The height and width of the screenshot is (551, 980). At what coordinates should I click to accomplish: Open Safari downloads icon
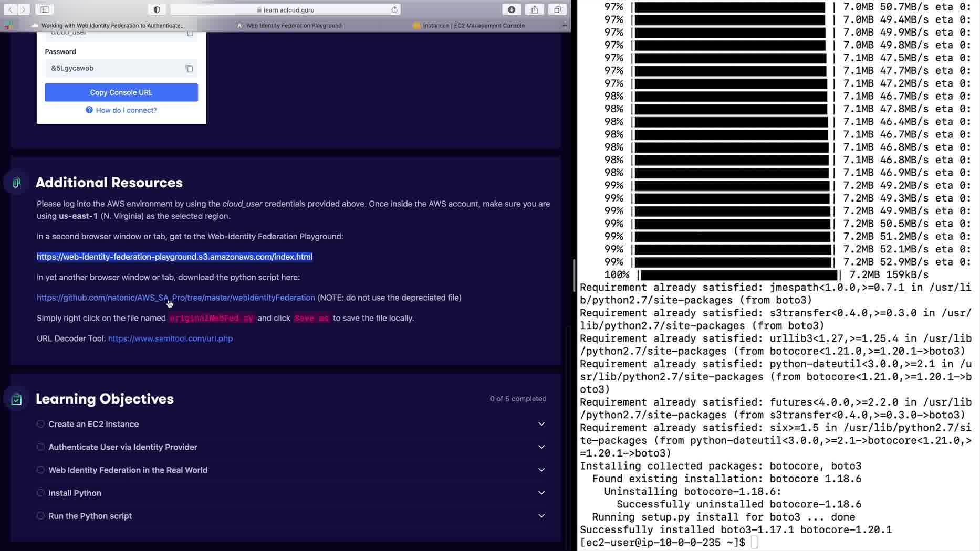tap(512, 9)
